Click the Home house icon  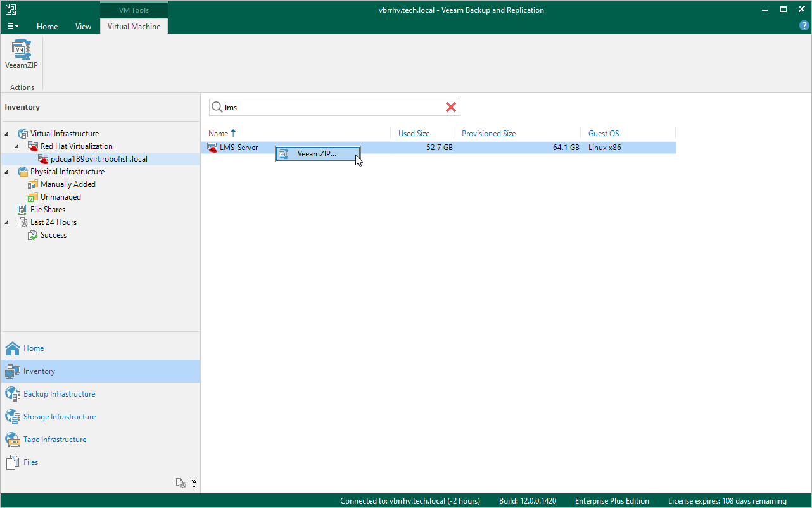pos(13,348)
